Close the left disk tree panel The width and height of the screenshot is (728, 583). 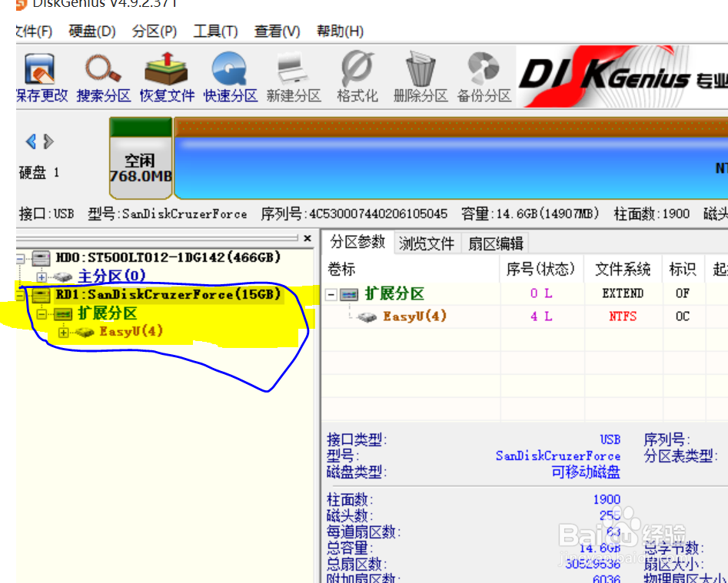(x=307, y=238)
